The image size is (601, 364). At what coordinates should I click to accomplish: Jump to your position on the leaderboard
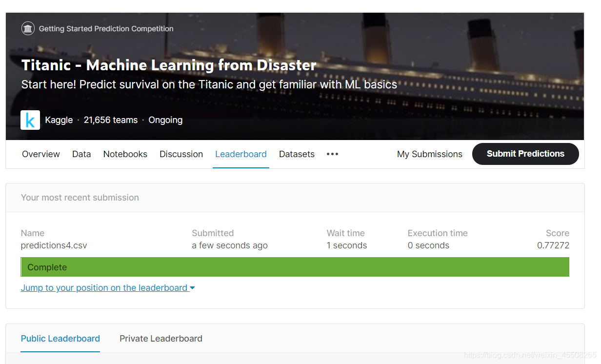pyautogui.click(x=104, y=288)
